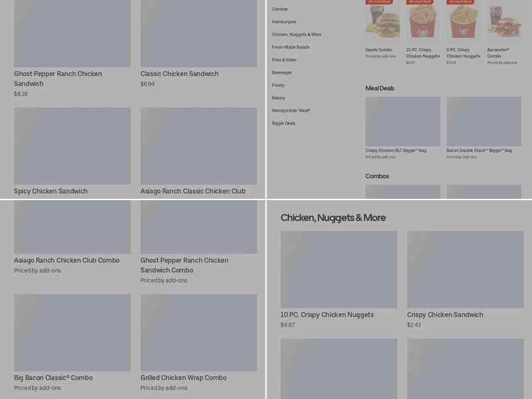This screenshot has height=399, width=532.
Task: Open the Ghost Pepper Ranch Chicken Sandwich listing
Action: (x=70, y=37)
